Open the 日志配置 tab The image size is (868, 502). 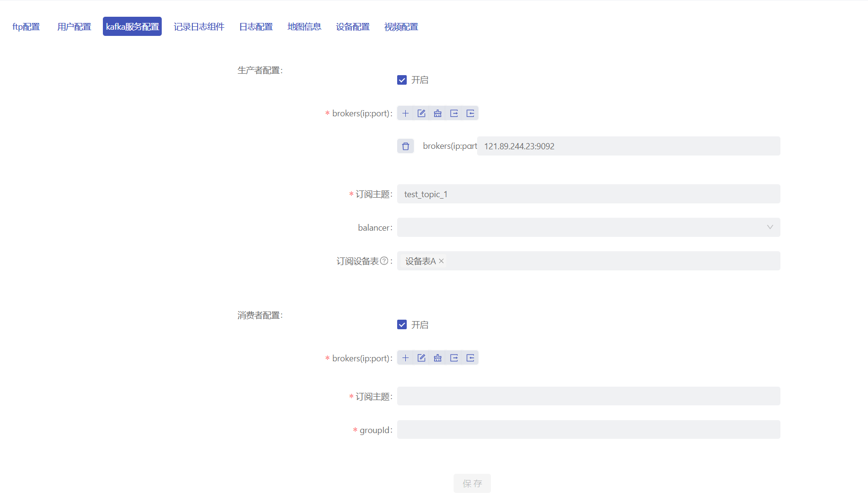point(256,27)
